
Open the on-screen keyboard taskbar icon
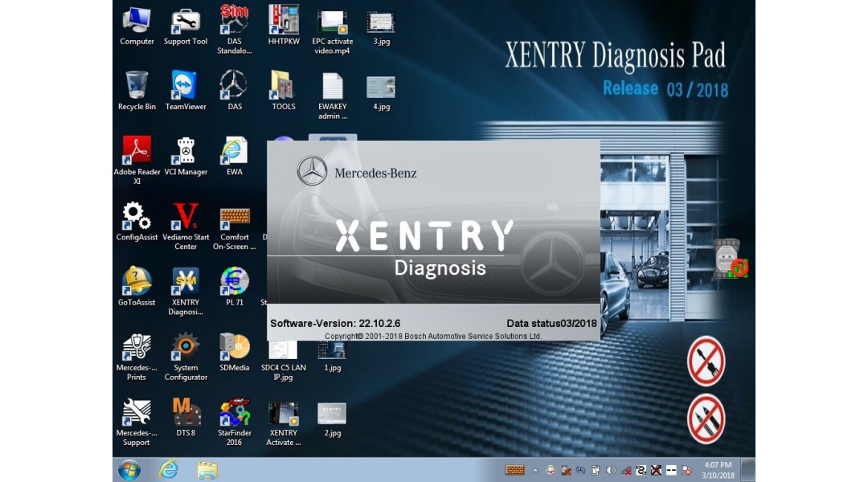(x=515, y=470)
